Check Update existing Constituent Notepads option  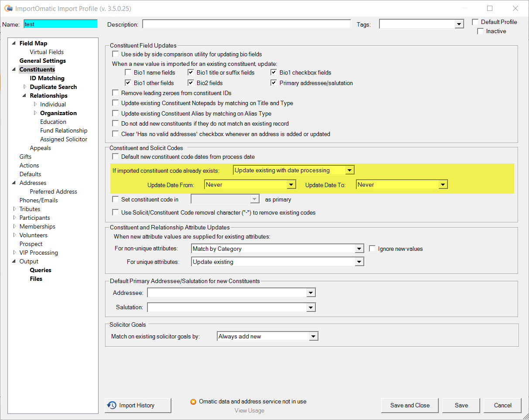(116, 103)
